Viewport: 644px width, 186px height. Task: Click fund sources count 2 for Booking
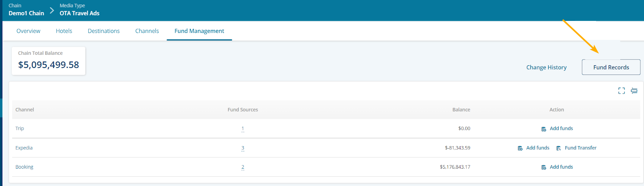tap(243, 167)
